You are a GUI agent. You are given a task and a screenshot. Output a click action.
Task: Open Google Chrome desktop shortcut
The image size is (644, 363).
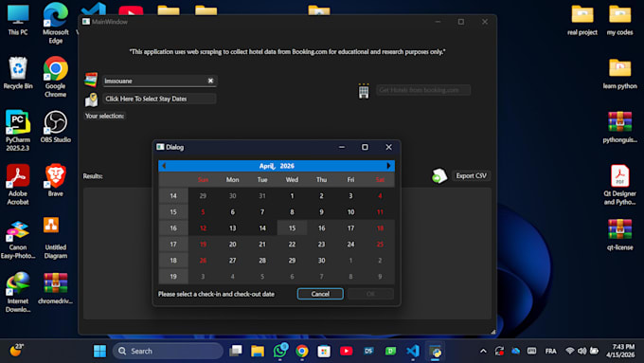pos(56,77)
